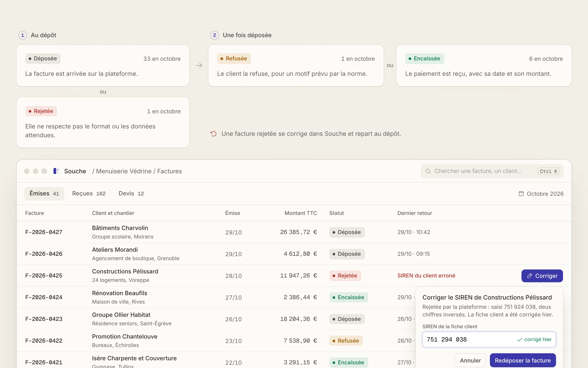Click the Rejetée badge on row F-2026-0425

pyautogui.click(x=345, y=276)
